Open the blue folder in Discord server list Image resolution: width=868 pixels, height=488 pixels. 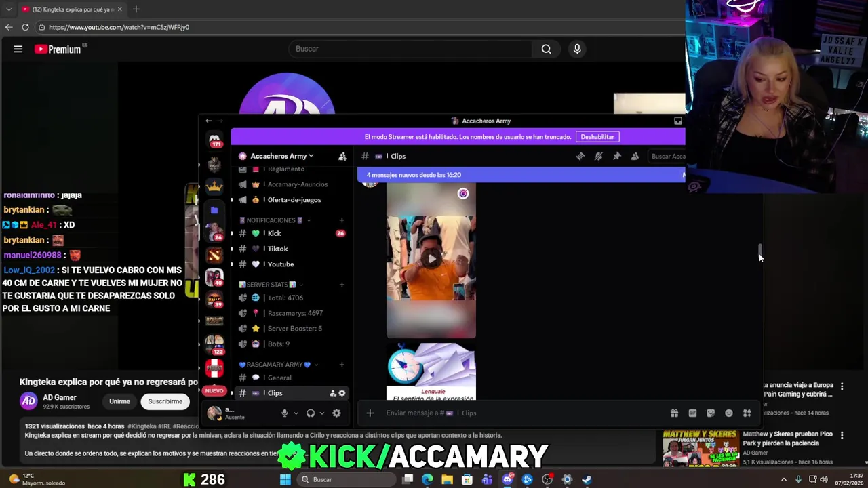[214, 210]
